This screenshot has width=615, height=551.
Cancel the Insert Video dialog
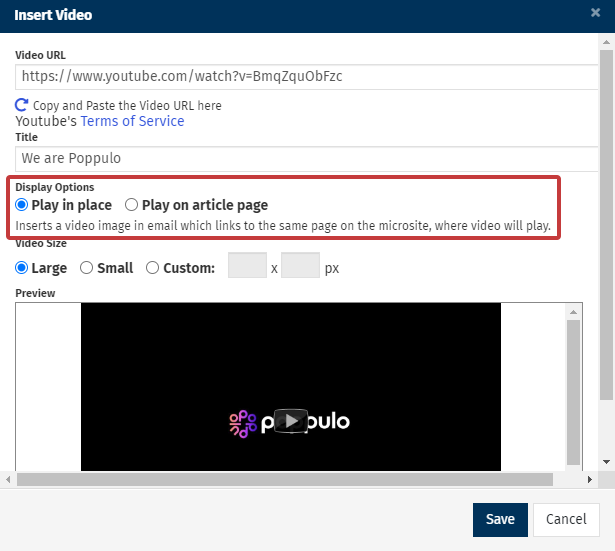566,520
